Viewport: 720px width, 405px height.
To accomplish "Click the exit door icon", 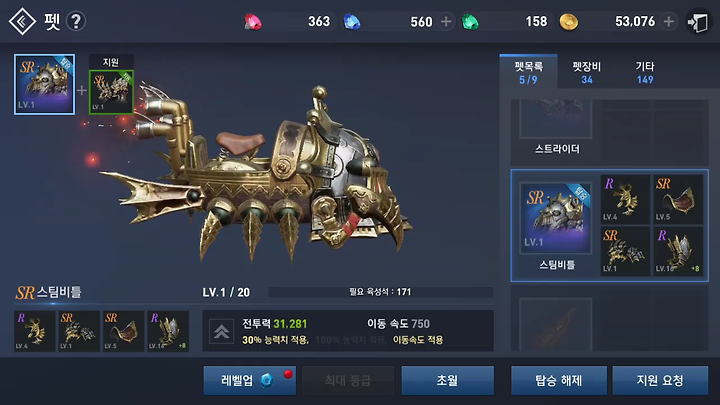I will click(x=698, y=22).
